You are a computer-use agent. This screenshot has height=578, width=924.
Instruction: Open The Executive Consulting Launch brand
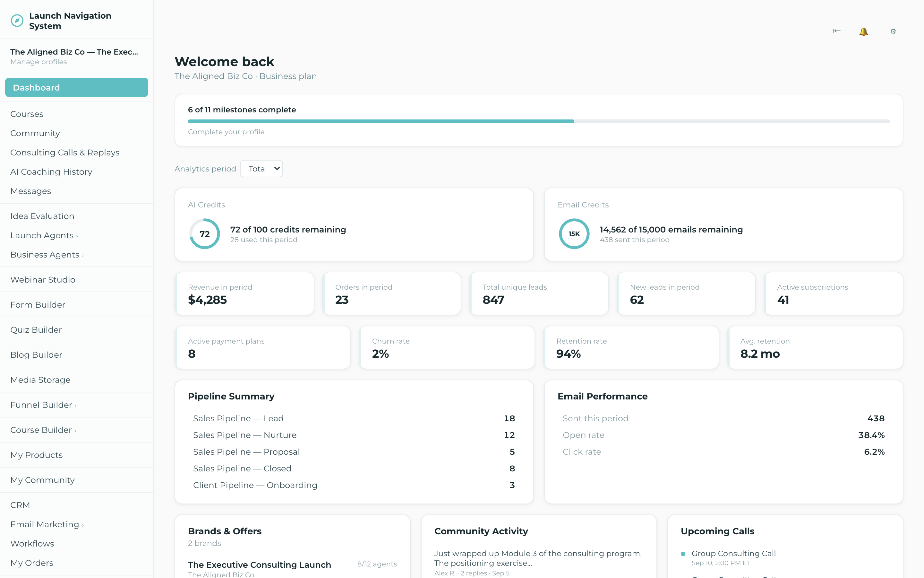(x=260, y=565)
